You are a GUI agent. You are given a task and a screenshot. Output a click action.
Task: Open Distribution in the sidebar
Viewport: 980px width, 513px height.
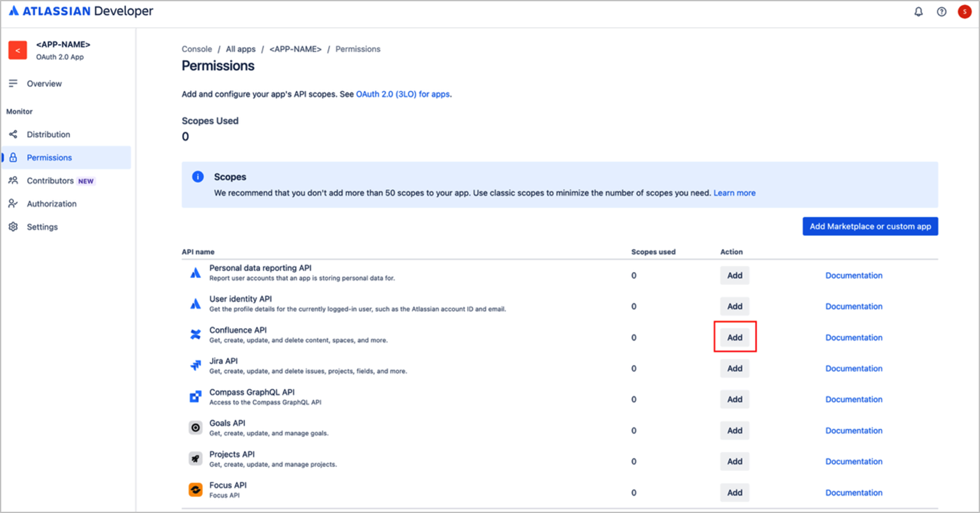click(x=66, y=134)
